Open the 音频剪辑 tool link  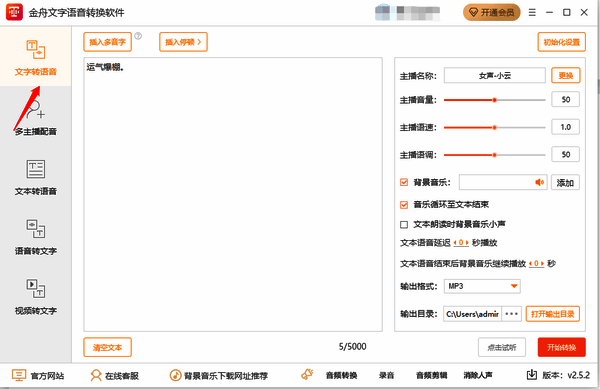[x=431, y=376]
